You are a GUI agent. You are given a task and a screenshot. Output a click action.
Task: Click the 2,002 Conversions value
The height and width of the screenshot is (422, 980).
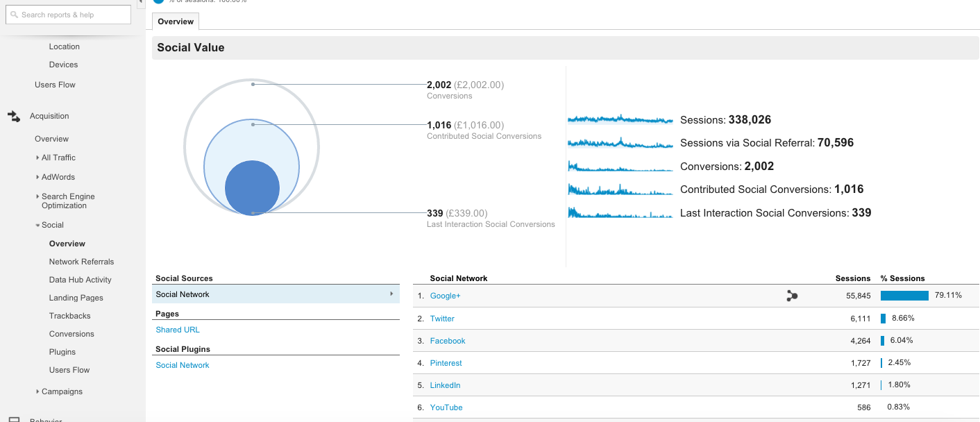(439, 85)
